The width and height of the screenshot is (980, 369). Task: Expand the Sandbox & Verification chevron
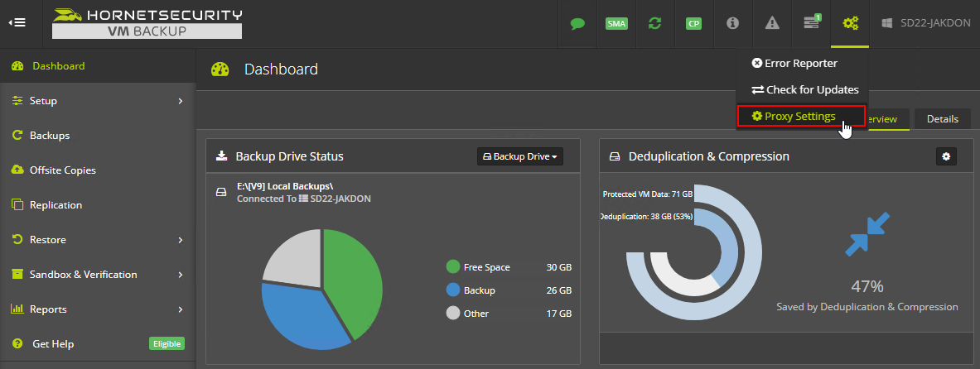180,275
